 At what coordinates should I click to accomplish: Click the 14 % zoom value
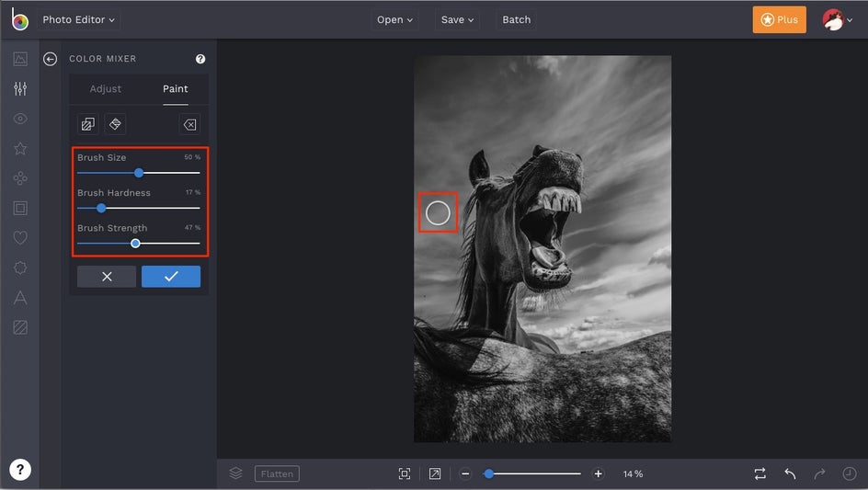[633, 474]
